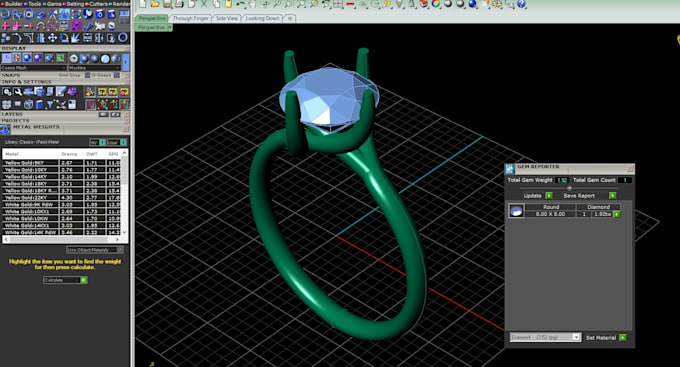Toggle the first Layers panel switch button

point(104,115)
